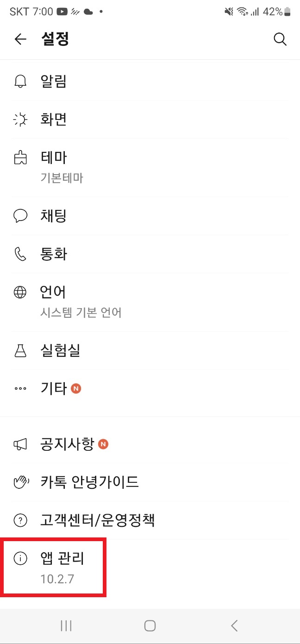The width and height of the screenshot is (300, 644).
Task: Open the 실험실 lab flask icon
Action: pos(20,350)
